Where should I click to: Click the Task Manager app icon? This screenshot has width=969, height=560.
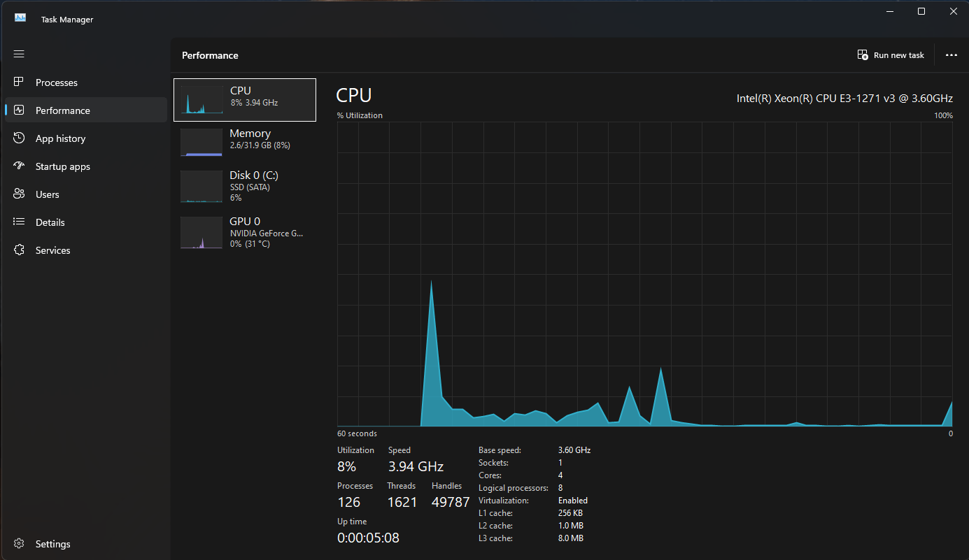pyautogui.click(x=20, y=19)
